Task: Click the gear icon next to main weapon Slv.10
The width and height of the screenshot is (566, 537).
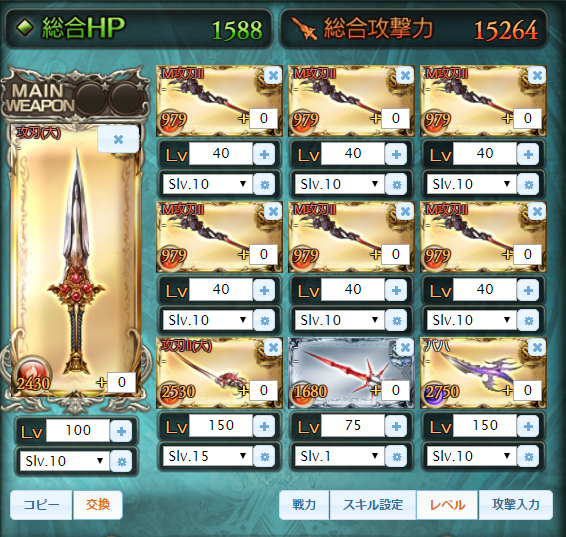Action: [121, 461]
